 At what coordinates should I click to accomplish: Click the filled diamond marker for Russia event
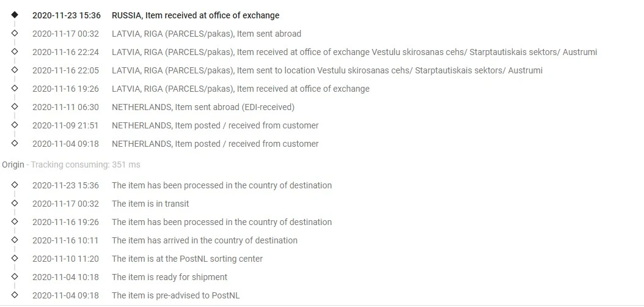[x=15, y=15]
